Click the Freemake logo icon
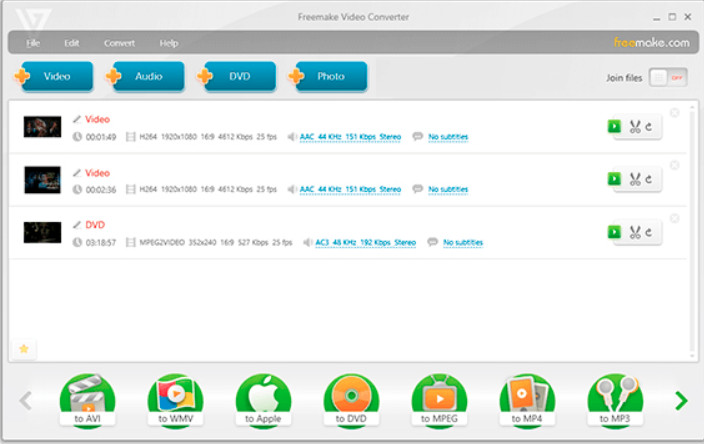Image resolution: width=704 pixels, height=444 pixels. coord(33,20)
